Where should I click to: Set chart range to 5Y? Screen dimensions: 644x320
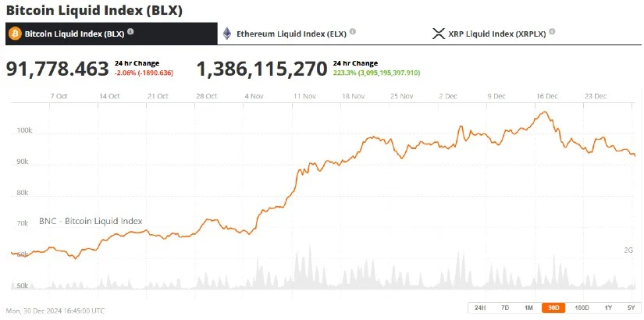(630, 308)
